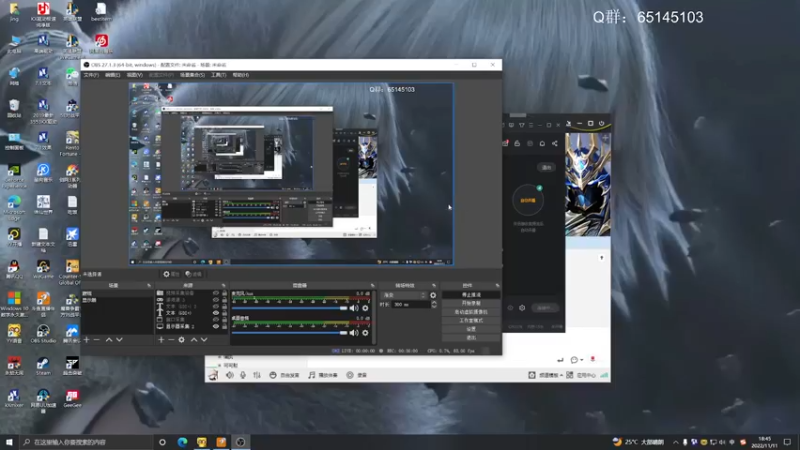Add a new source with the plus icon
This screenshot has width=800, height=450.
161,340
